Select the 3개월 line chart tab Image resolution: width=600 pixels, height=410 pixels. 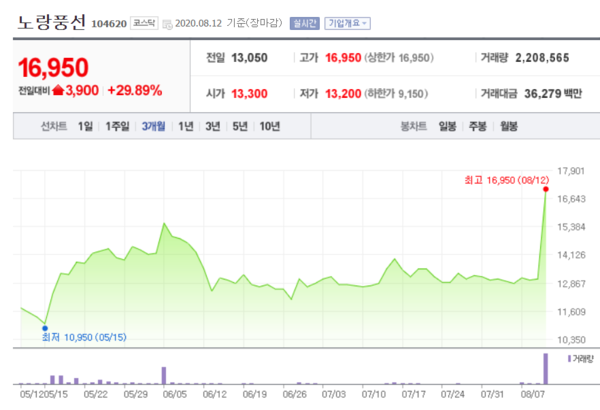[153, 126]
